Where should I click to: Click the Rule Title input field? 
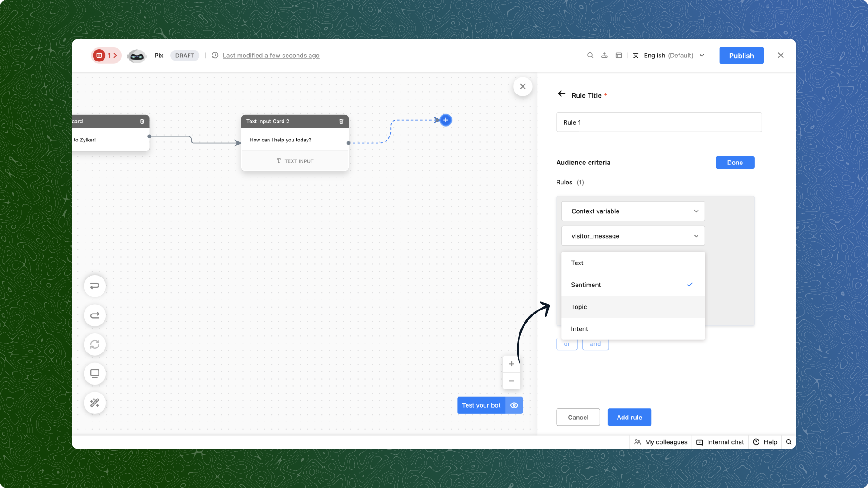pyautogui.click(x=659, y=122)
